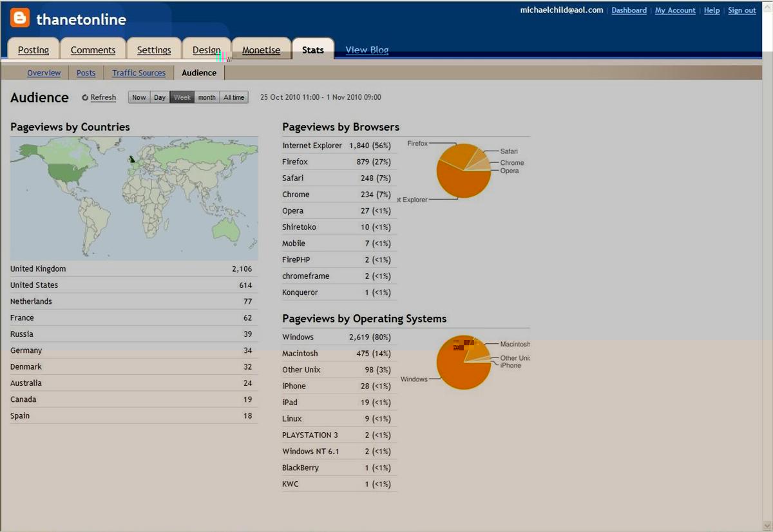Click the Safari browser row
Image resolution: width=773 pixels, height=532 pixels.
(339, 178)
